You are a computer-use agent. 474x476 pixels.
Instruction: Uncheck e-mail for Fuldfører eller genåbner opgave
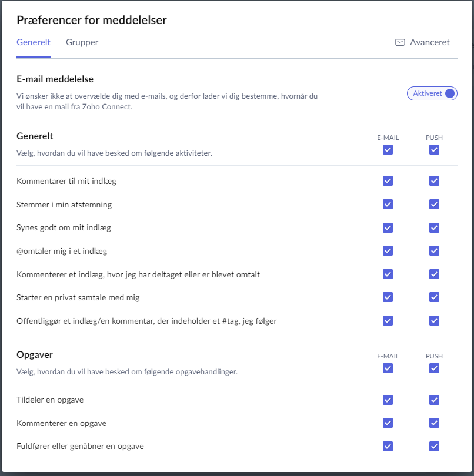click(388, 447)
